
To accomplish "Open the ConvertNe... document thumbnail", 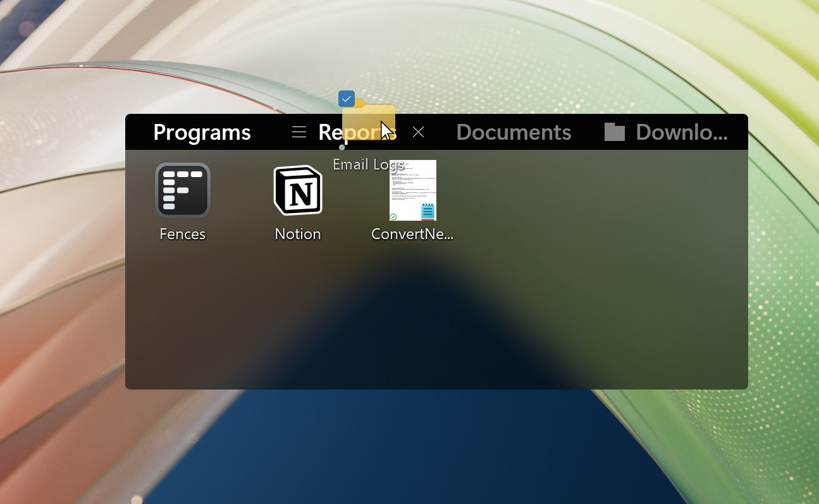I will point(413,190).
